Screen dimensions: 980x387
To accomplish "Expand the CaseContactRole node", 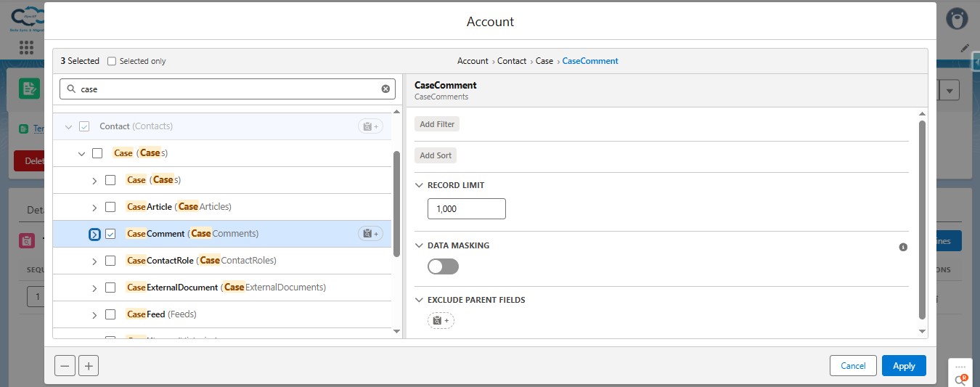I will (94, 261).
